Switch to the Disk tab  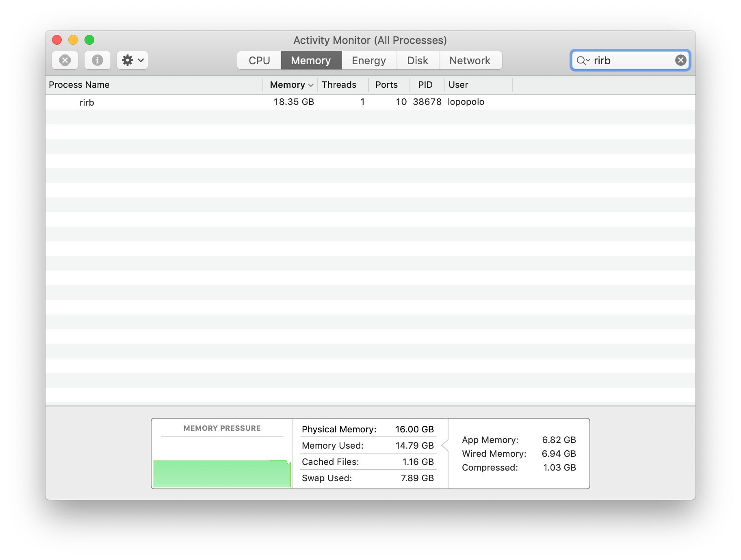[417, 61]
